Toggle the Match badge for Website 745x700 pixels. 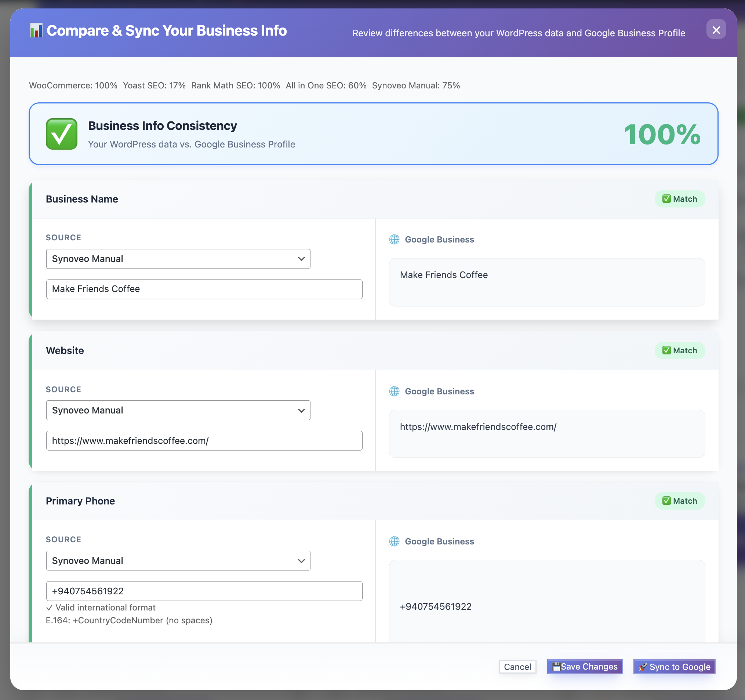pyautogui.click(x=680, y=350)
